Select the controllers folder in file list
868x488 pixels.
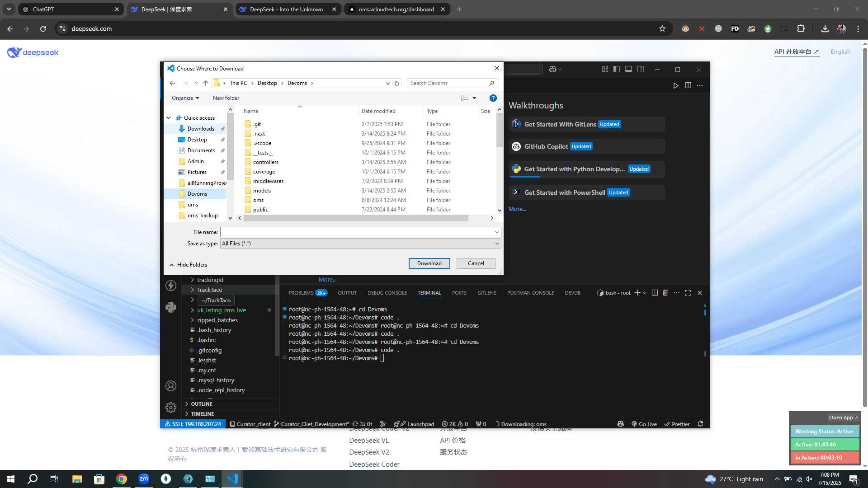(266, 162)
